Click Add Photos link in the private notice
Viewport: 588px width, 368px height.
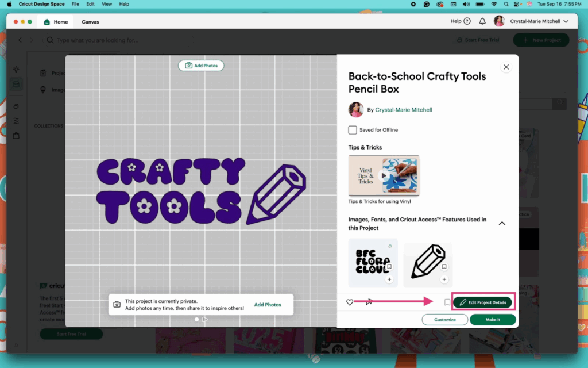click(x=268, y=305)
